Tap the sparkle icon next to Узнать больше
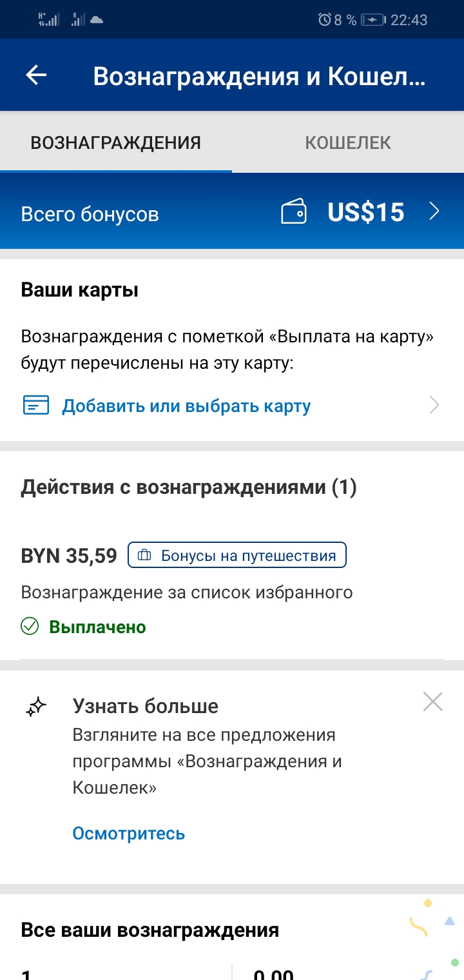The height and width of the screenshot is (980, 464). 36,707
